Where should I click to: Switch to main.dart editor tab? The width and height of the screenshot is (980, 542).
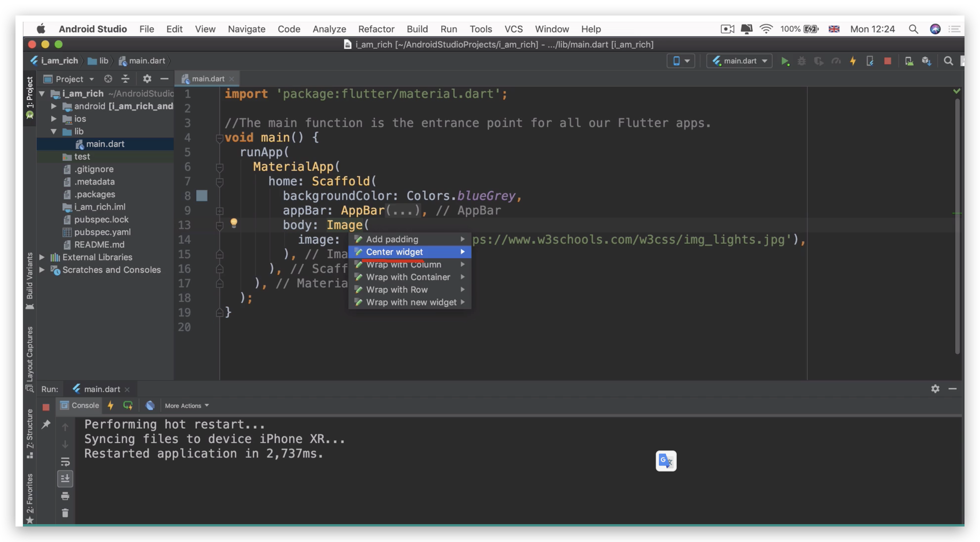click(208, 79)
